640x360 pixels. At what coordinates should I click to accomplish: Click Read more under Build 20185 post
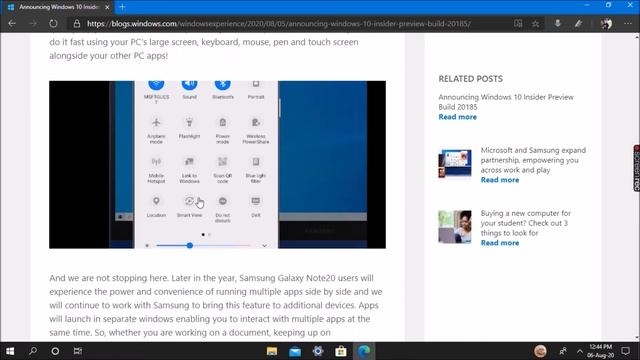click(458, 117)
